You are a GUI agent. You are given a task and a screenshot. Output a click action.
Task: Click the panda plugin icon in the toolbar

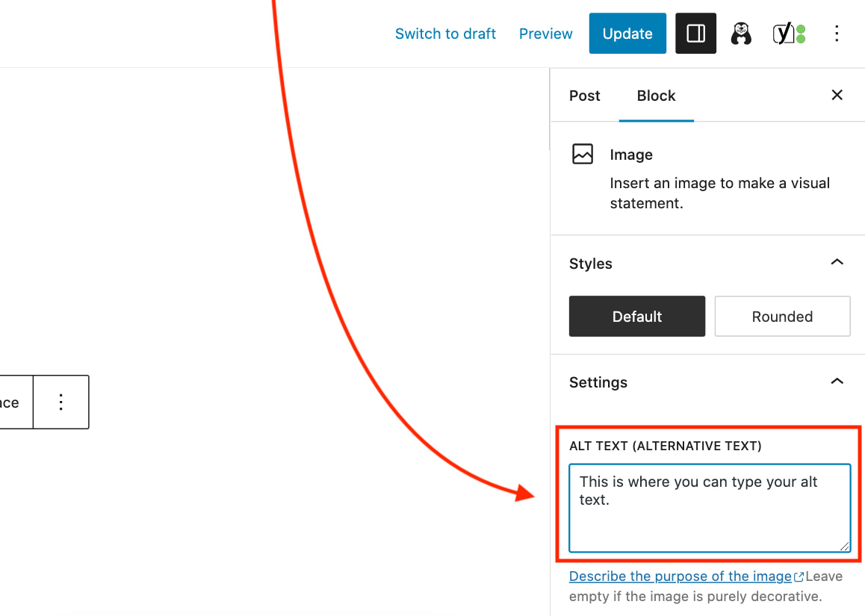point(741,33)
